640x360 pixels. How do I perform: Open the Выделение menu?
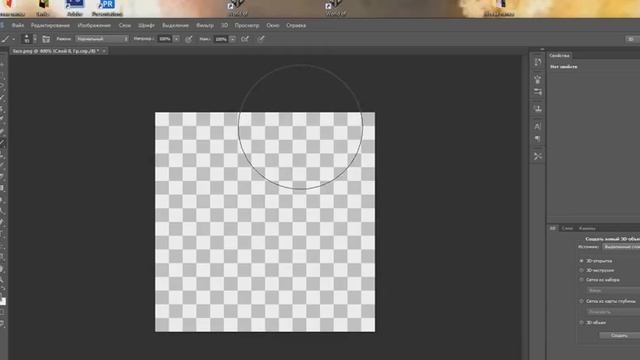click(x=176, y=25)
